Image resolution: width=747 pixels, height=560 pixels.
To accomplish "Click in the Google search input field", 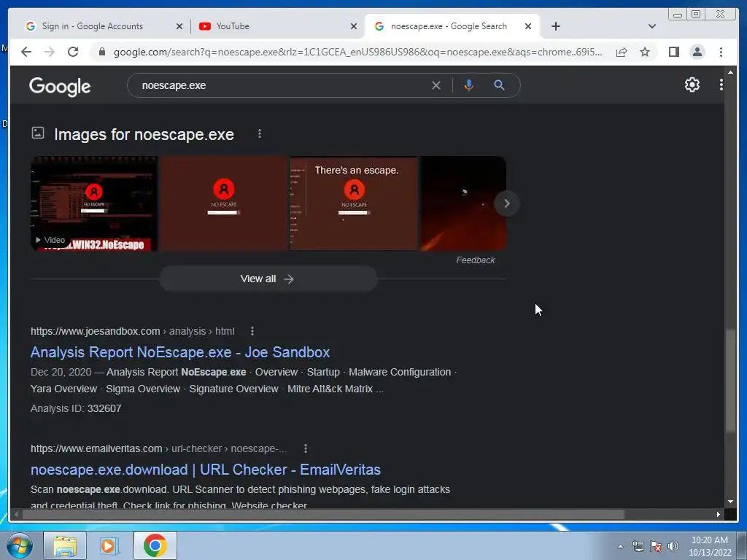I will [284, 85].
